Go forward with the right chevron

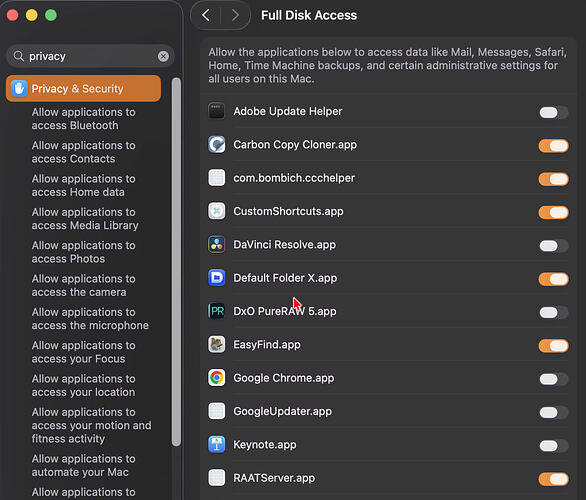click(x=235, y=15)
